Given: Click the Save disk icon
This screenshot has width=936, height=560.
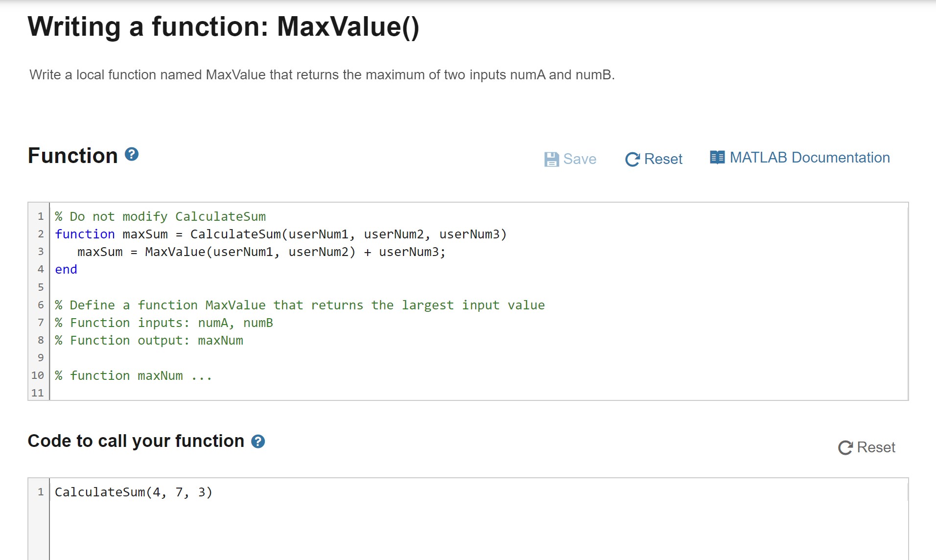Looking at the screenshot, I should coord(552,158).
